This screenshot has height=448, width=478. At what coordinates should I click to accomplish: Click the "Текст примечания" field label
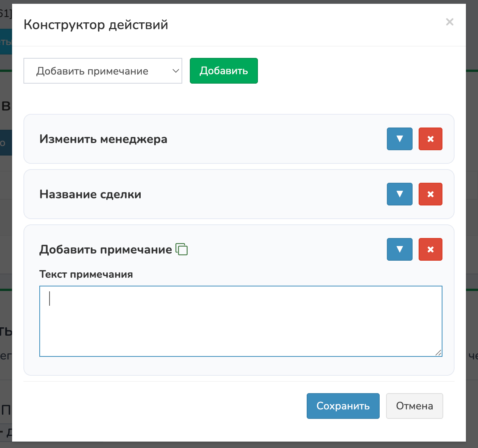click(x=86, y=274)
